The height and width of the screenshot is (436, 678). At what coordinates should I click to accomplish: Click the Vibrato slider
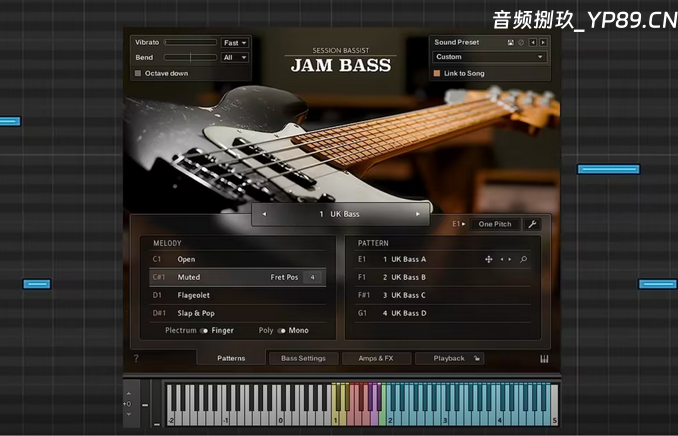point(190,42)
